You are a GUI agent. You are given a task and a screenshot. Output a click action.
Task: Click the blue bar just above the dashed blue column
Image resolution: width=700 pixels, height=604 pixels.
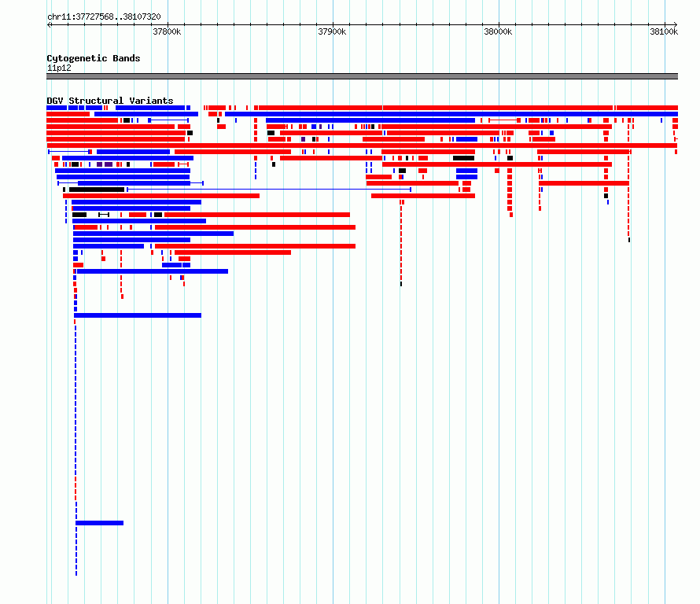[138, 315]
